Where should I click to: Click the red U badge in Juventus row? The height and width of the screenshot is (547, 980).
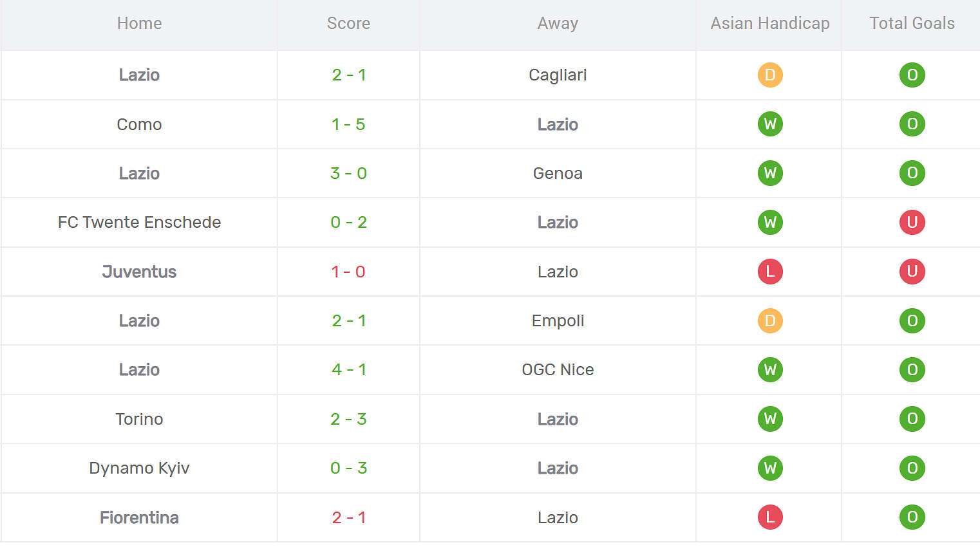pos(912,271)
